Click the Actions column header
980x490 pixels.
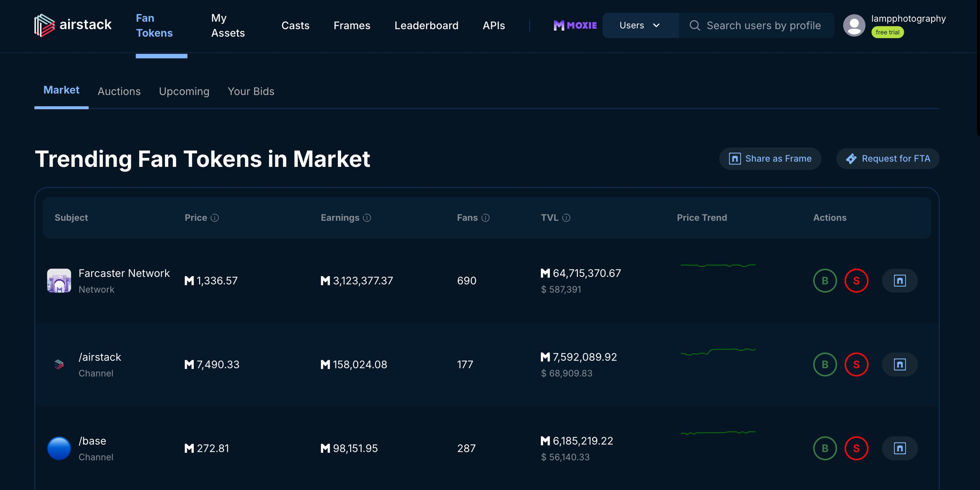click(830, 217)
